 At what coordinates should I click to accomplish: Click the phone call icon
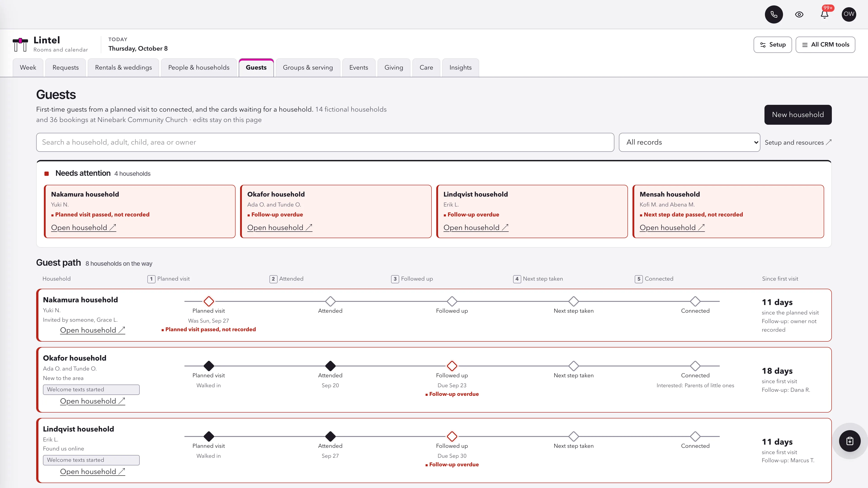click(x=774, y=14)
